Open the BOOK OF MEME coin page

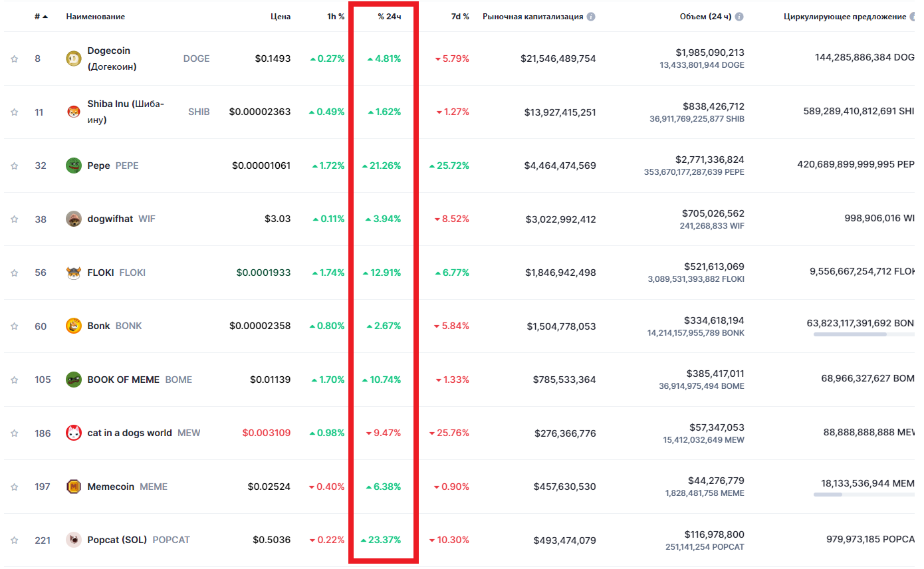(x=124, y=380)
